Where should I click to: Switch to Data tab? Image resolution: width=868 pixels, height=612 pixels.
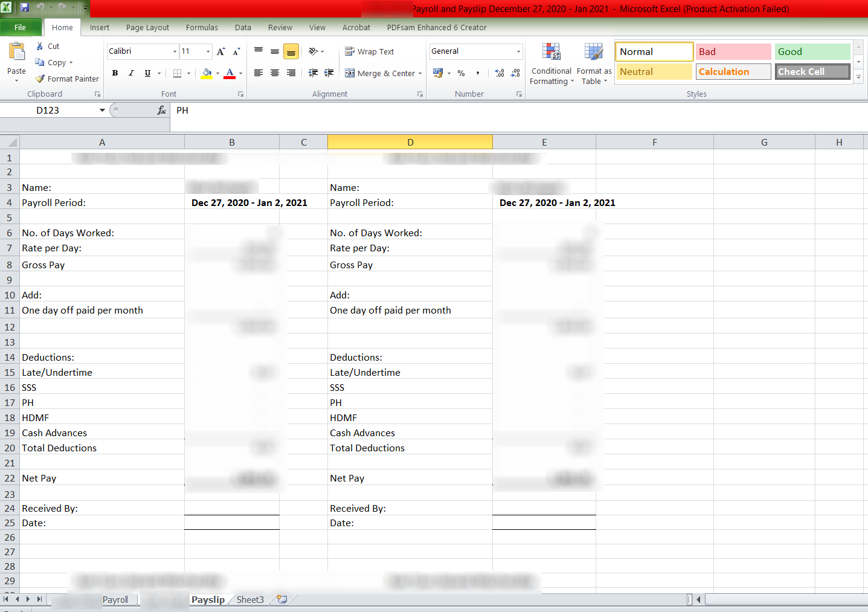[243, 27]
